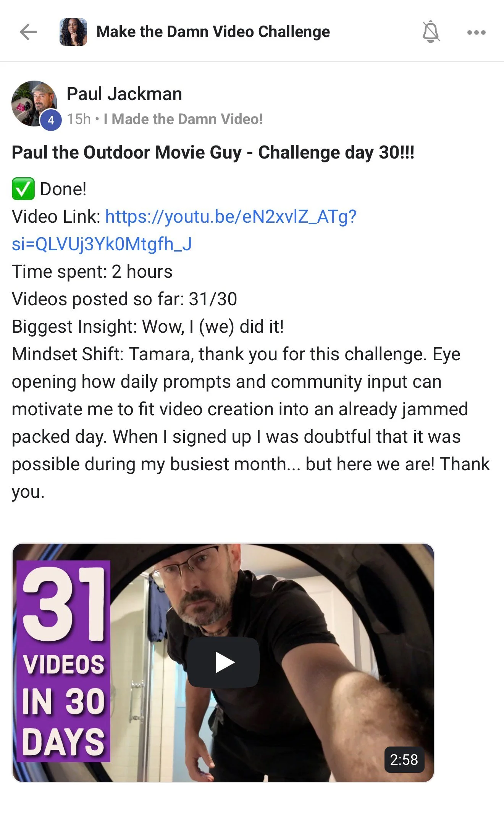This screenshot has width=504, height=821.
Task: Toggle the muted notification bell
Action: click(x=431, y=32)
